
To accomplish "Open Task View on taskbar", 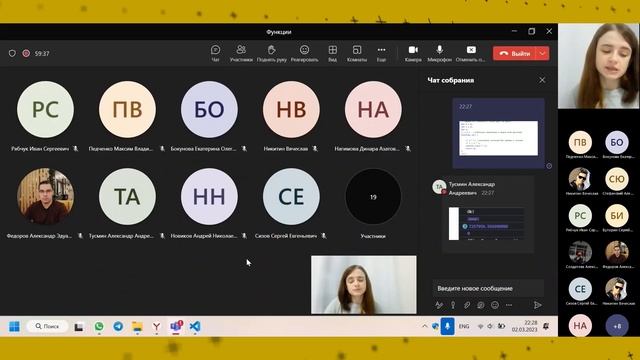I will coord(78,327).
